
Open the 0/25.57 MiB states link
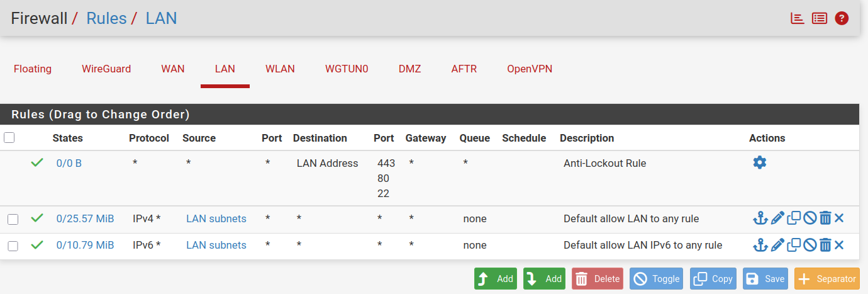click(x=85, y=218)
